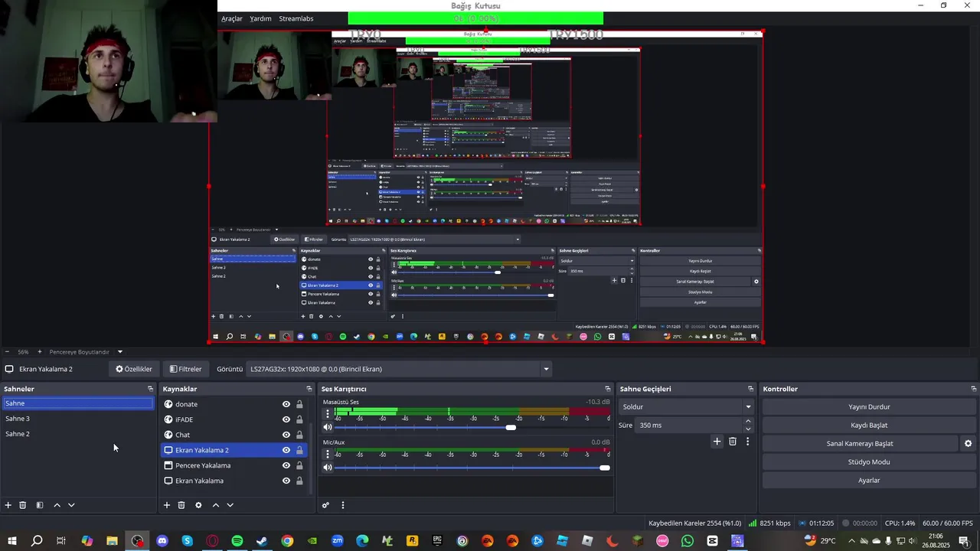Pop out the Sahneler dock
This screenshot has width=980, height=551.
click(150, 389)
